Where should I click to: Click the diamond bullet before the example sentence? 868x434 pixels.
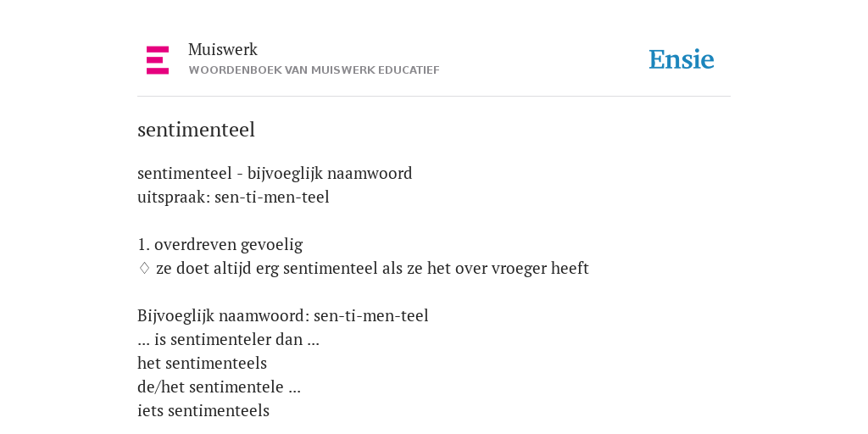click(x=144, y=269)
